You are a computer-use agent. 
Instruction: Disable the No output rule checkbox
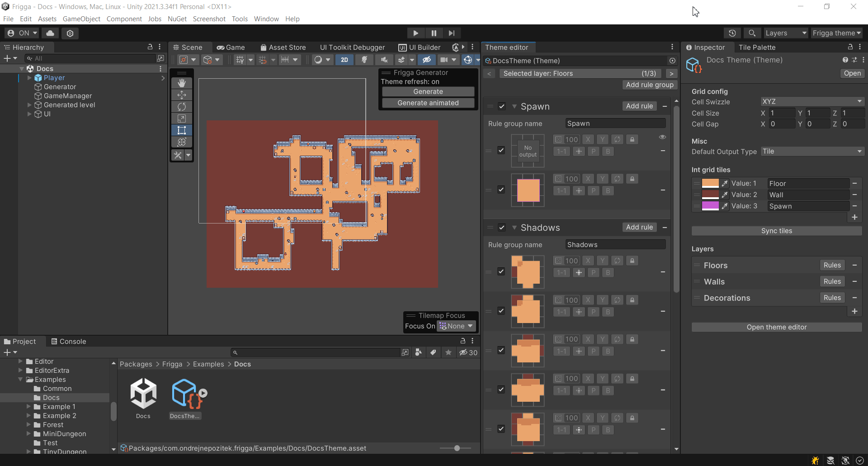(x=501, y=150)
